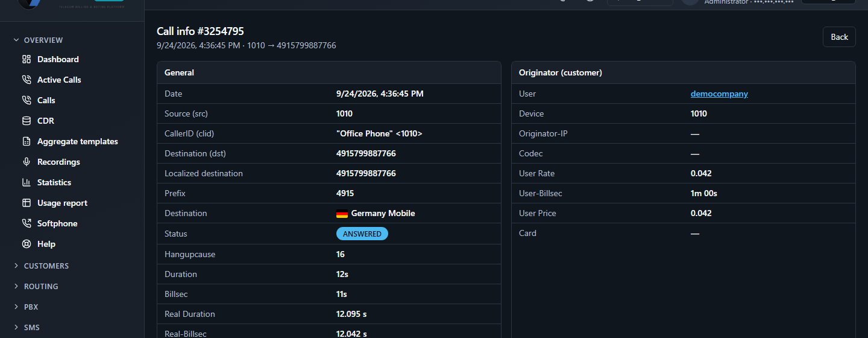The image size is (868, 338).
Task: Click the Germany Mobile destination text
Action: tap(383, 213)
